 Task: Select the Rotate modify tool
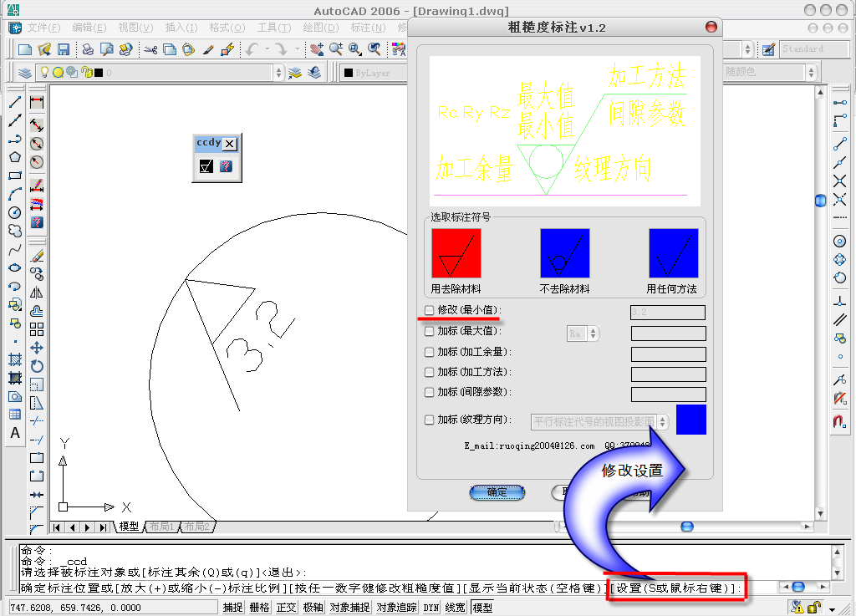37,366
